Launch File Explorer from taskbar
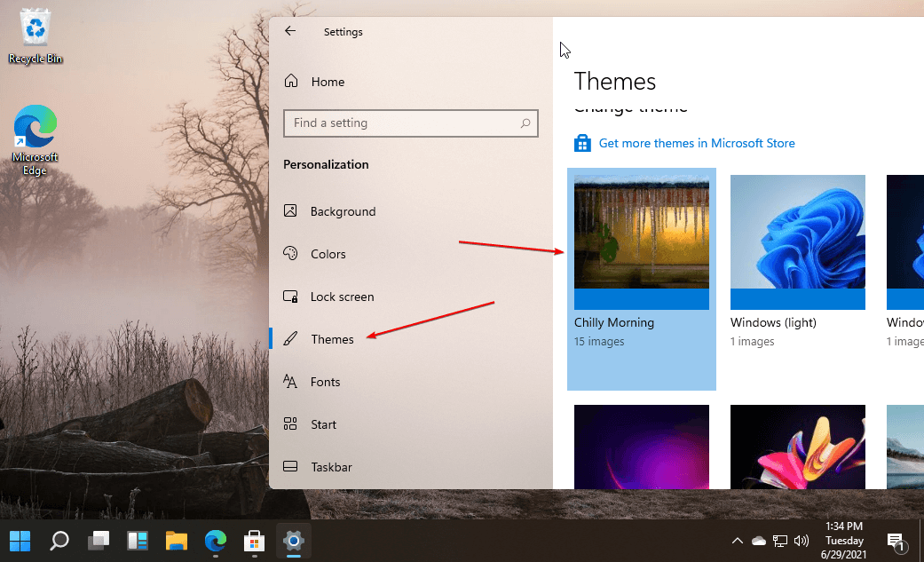This screenshot has height=562, width=924. 177,541
